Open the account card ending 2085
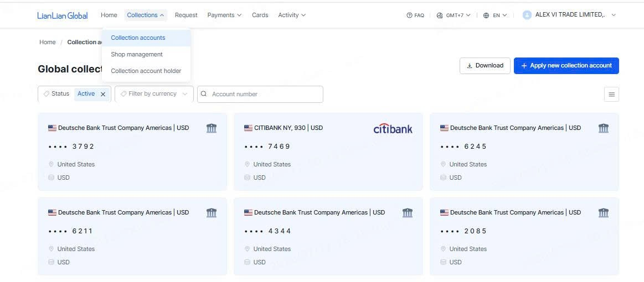The height and width of the screenshot is (282, 644). pyautogui.click(x=524, y=236)
